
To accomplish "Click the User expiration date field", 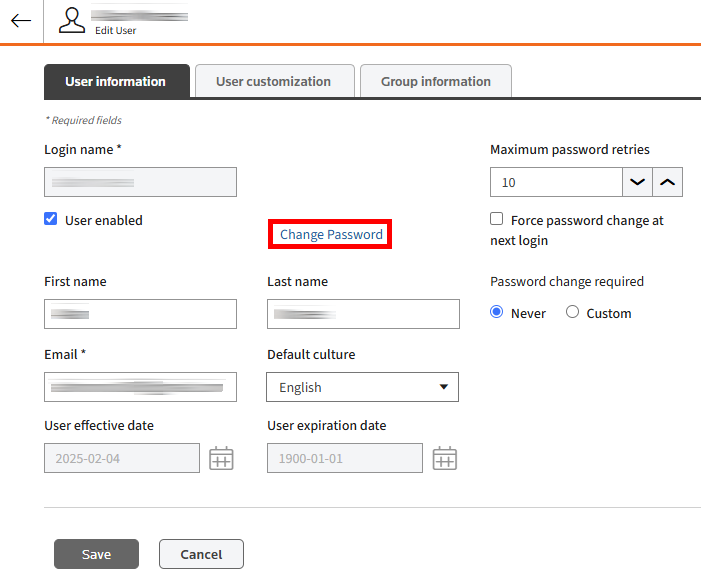I will 345,458.
